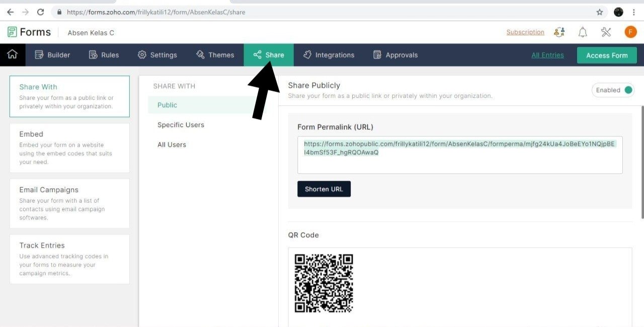Viewport: 644px width, 327px height.
Task: Click the Access Form button
Action: 607,55
